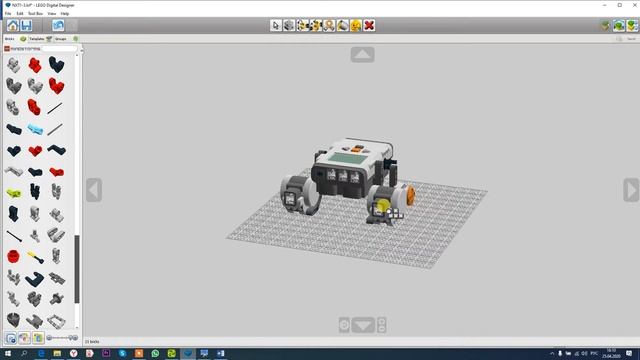Click the brick palette vertical scrollbar thumb
Screen dimensions: 640x360
(x=77, y=269)
